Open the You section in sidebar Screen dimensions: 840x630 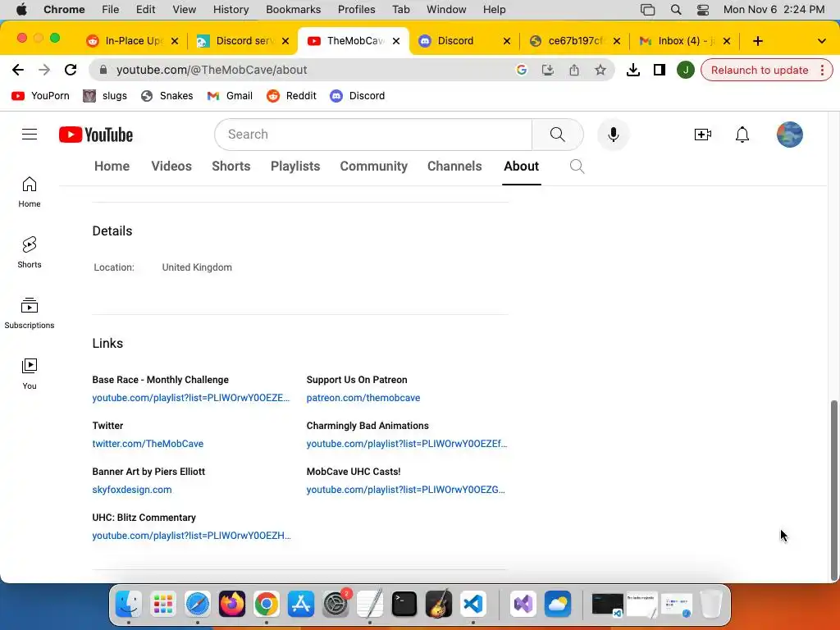pos(30,373)
